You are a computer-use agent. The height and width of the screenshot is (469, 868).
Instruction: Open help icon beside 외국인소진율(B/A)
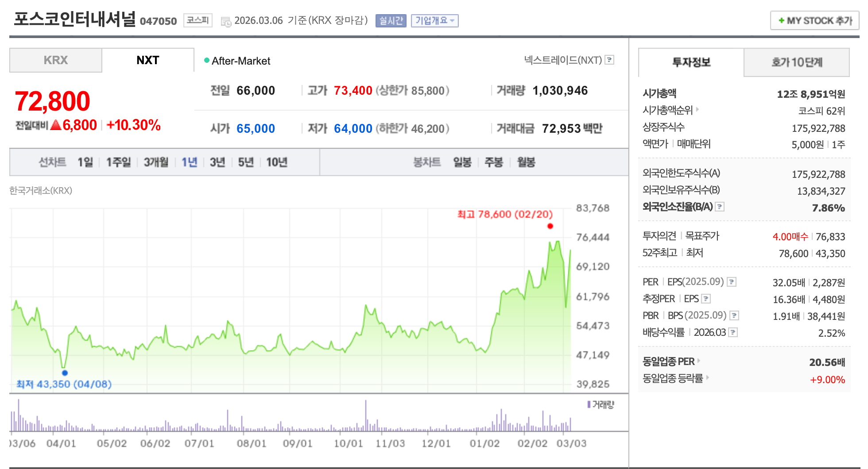coord(720,207)
